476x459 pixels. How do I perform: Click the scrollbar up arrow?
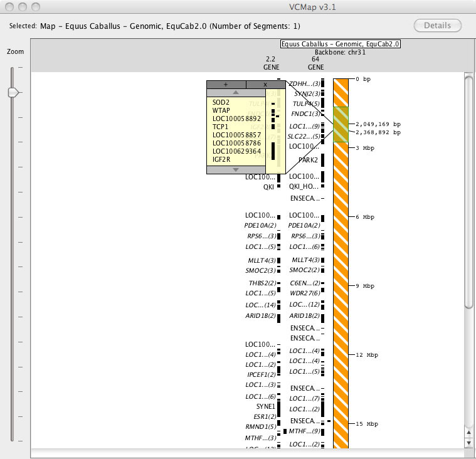point(468,432)
